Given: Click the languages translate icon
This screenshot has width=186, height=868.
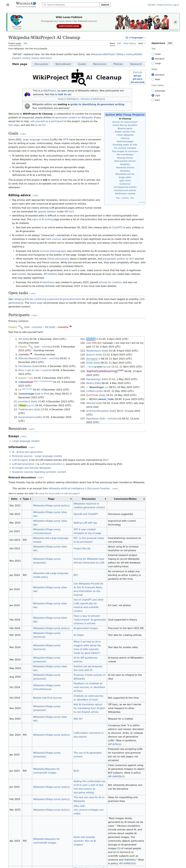Looking at the screenshot, I should coord(127,38).
